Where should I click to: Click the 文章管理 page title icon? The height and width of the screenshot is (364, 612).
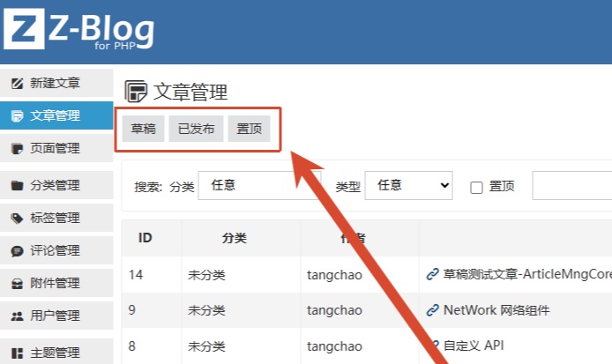click(136, 91)
